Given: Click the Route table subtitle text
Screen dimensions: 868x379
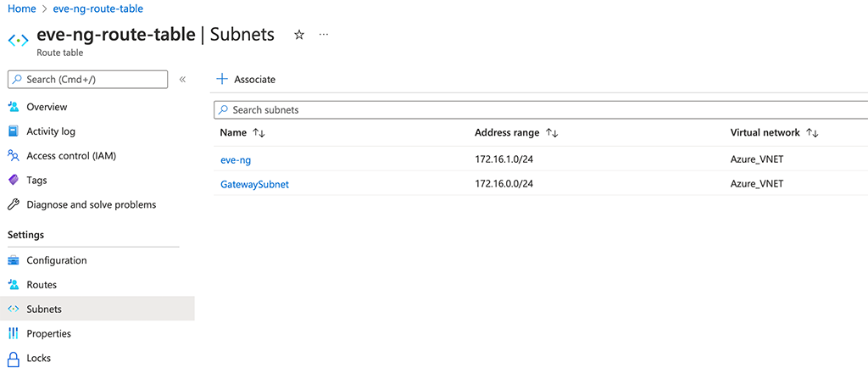Looking at the screenshot, I should click(x=60, y=53).
